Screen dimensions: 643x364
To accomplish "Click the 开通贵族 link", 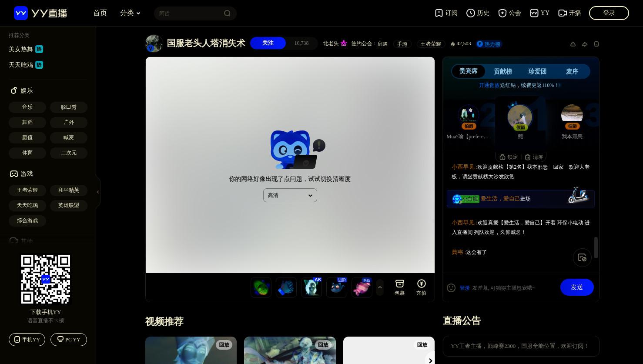I will [x=489, y=85].
